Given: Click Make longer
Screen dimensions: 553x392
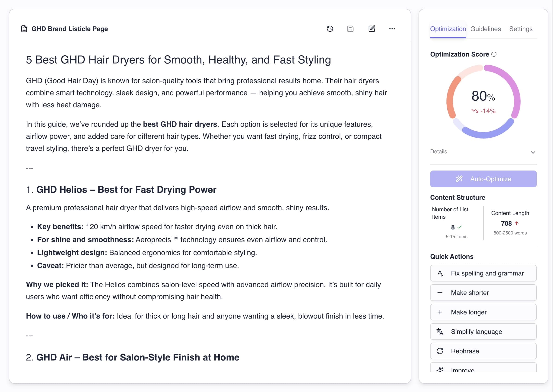Looking at the screenshot, I should point(483,312).
